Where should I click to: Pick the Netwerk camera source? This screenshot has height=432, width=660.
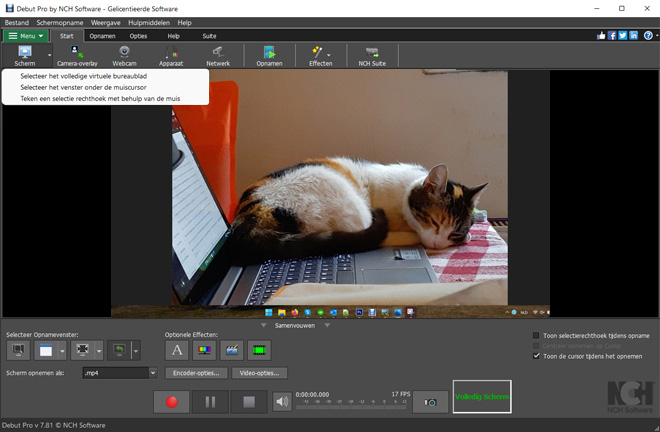click(218, 56)
